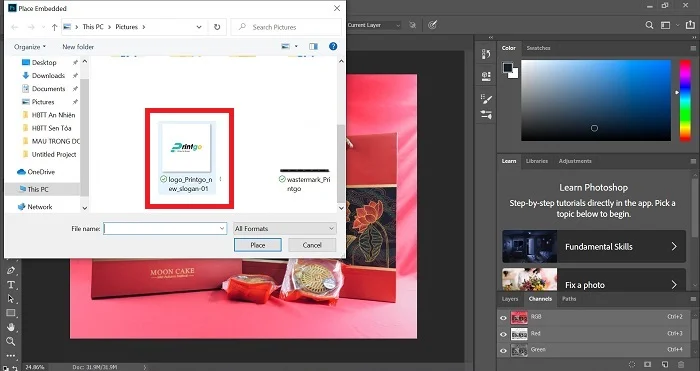This screenshot has width=700, height=371.
Task: Open the Fundamental Skills tutorial chevron
Action: 674,246
